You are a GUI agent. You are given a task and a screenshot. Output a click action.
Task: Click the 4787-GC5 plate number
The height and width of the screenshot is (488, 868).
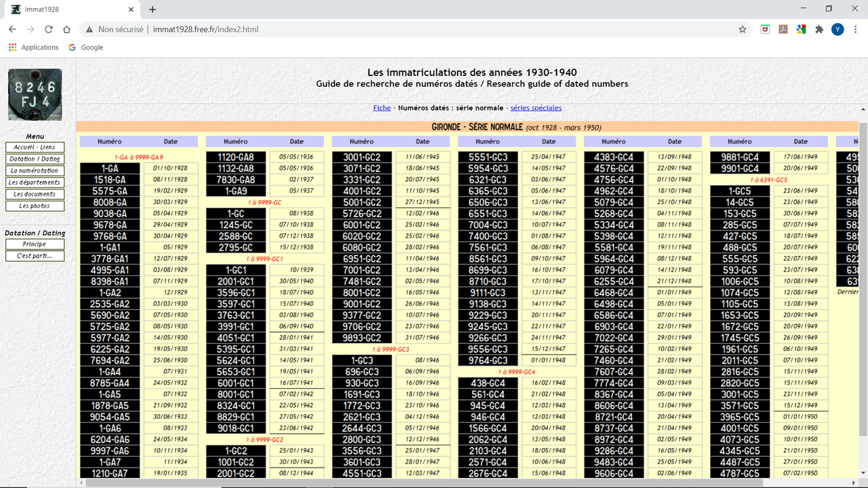coord(741,473)
